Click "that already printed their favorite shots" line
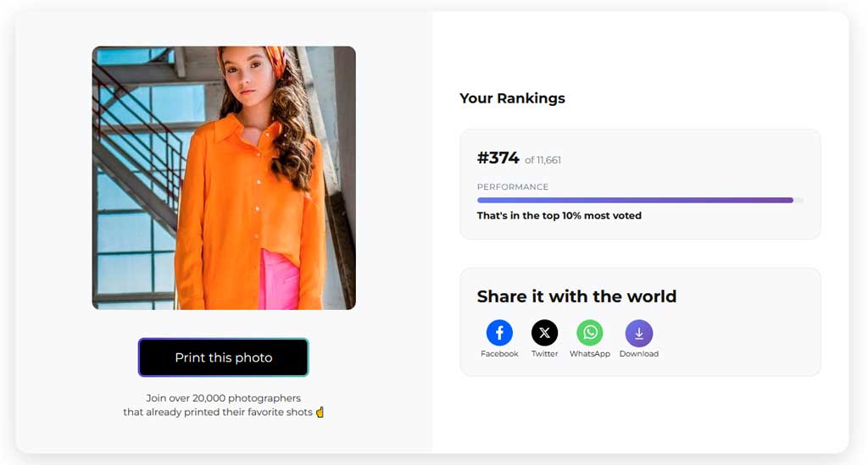Image resolution: width=868 pixels, height=465 pixels. (x=218, y=412)
